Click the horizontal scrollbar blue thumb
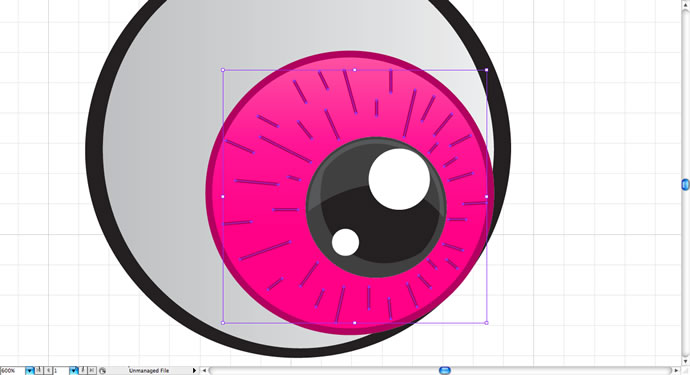 (445, 371)
